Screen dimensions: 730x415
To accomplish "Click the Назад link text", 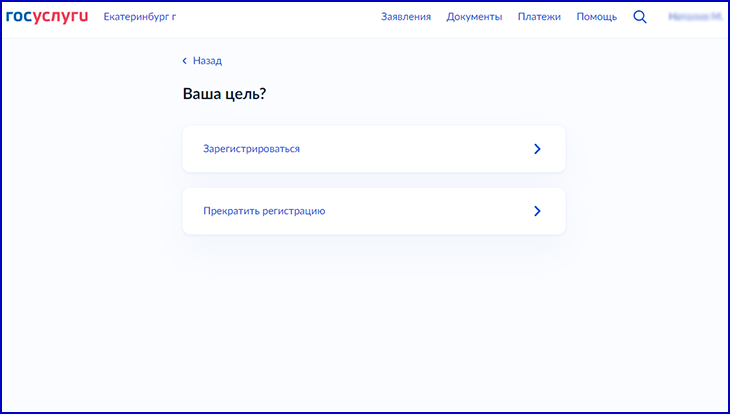I will (x=207, y=61).
